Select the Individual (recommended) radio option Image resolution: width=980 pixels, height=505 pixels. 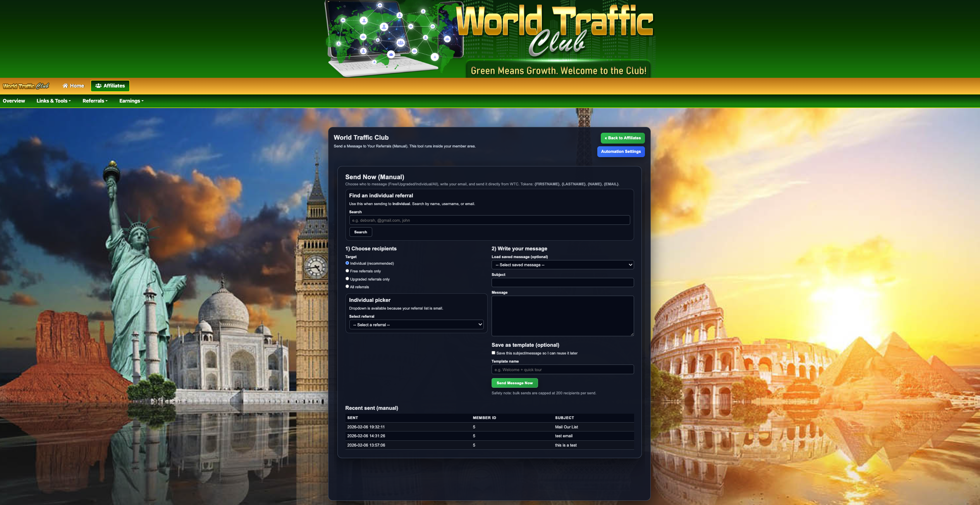tap(347, 263)
